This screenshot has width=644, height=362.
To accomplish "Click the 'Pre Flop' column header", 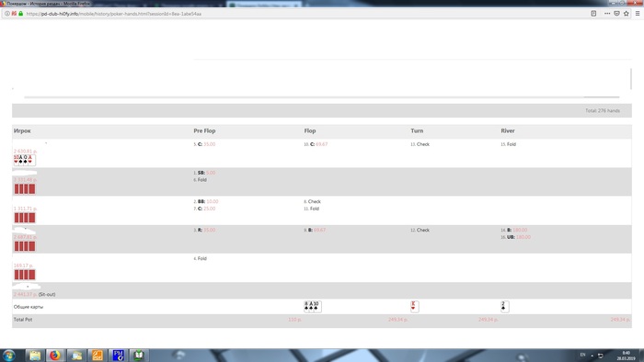I will (204, 130).
